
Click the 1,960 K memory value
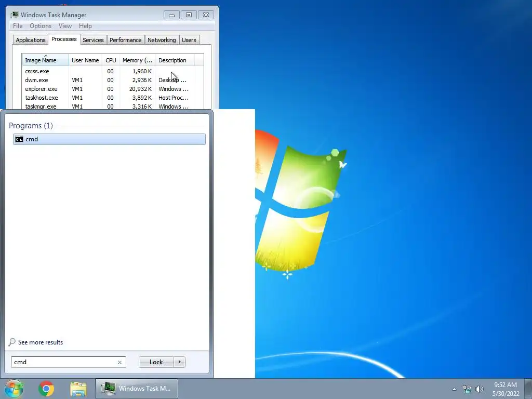[x=142, y=71]
